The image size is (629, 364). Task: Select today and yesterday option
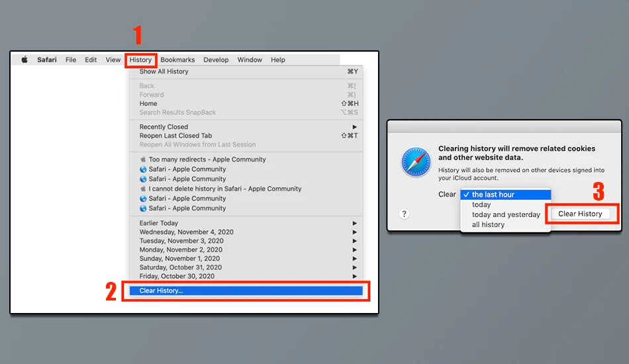click(x=506, y=214)
